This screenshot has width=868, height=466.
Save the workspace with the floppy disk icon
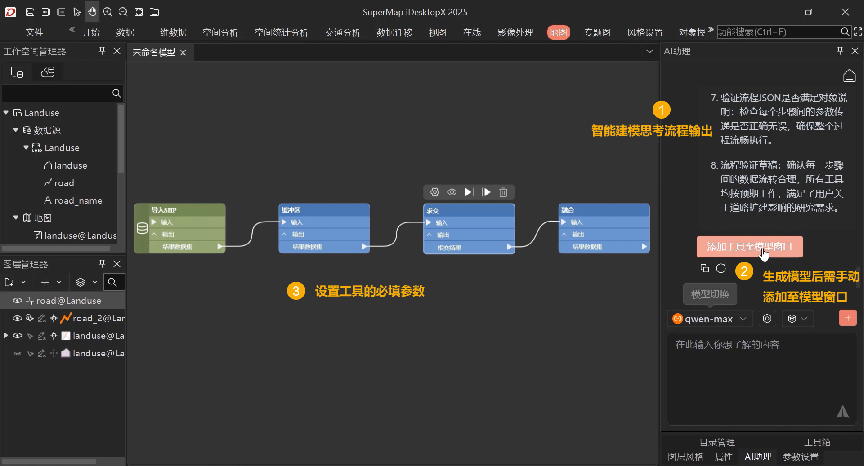tap(30, 12)
